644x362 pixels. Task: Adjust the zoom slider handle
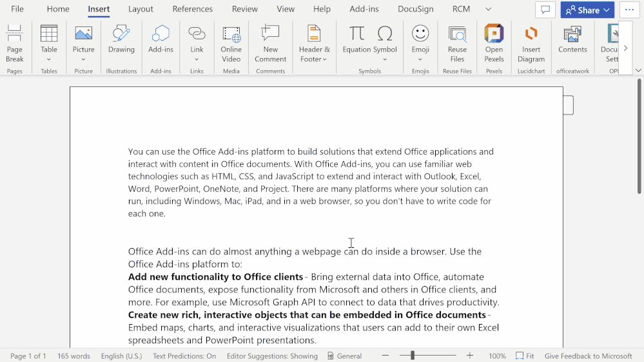413,356
